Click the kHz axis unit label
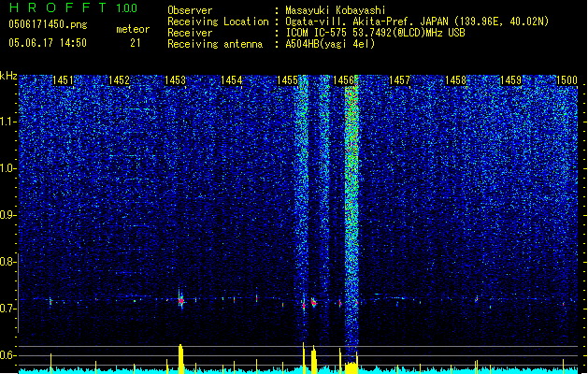The image size is (588, 374). (x=8, y=76)
